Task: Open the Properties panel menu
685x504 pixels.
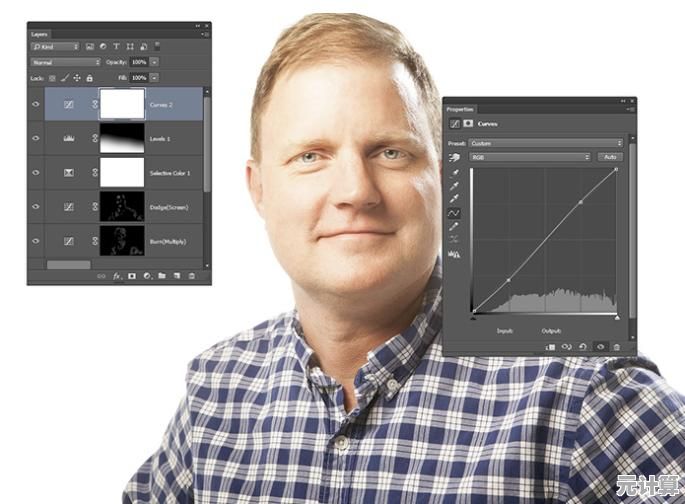Action: (631, 109)
